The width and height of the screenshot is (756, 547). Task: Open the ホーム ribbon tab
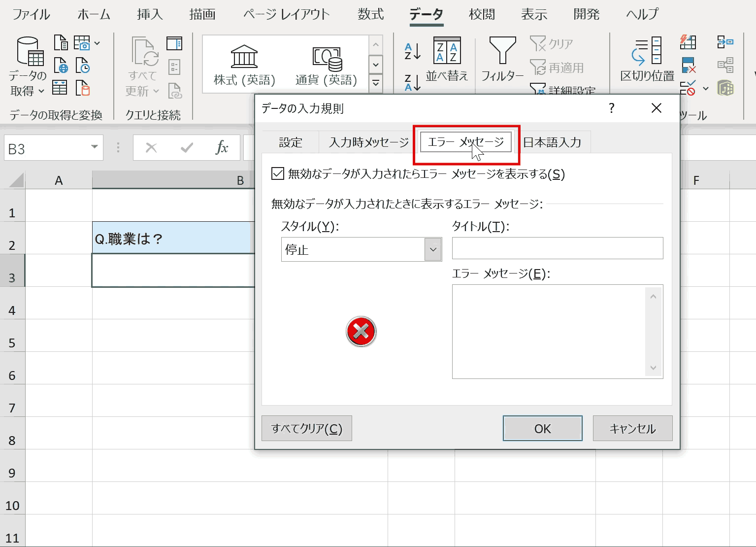(x=94, y=14)
